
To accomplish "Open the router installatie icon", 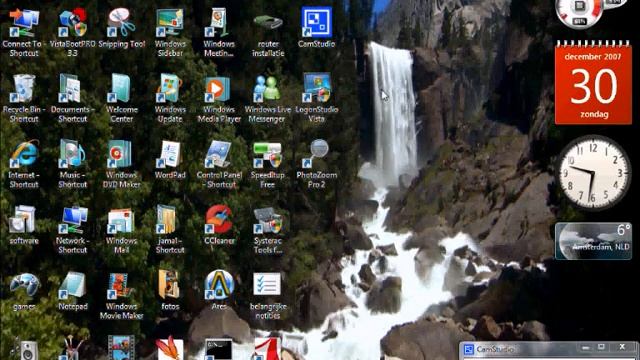I will [x=268, y=23].
